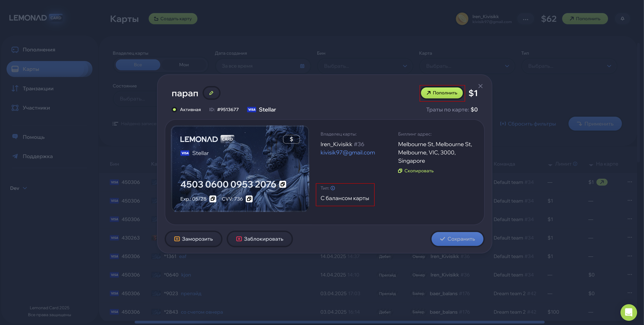Open the notifications bell

click(x=622, y=19)
